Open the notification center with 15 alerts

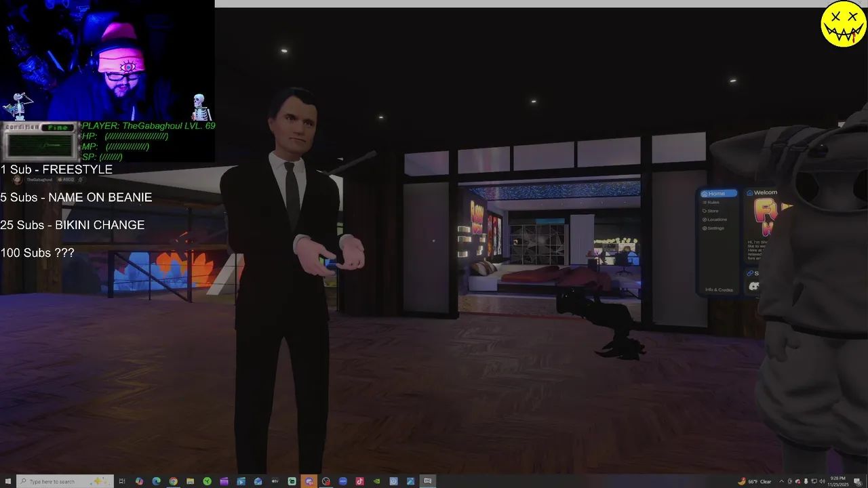click(858, 481)
